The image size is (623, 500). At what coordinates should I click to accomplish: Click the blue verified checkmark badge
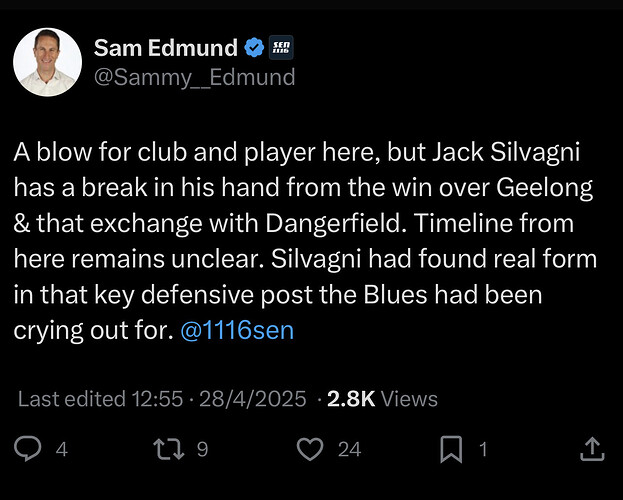click(x=254, y=48)
